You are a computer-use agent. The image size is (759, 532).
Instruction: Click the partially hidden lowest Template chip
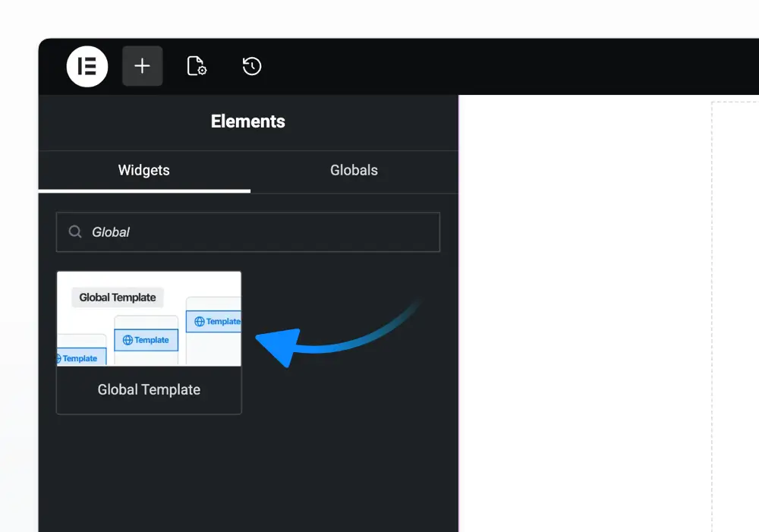point(81,357)
